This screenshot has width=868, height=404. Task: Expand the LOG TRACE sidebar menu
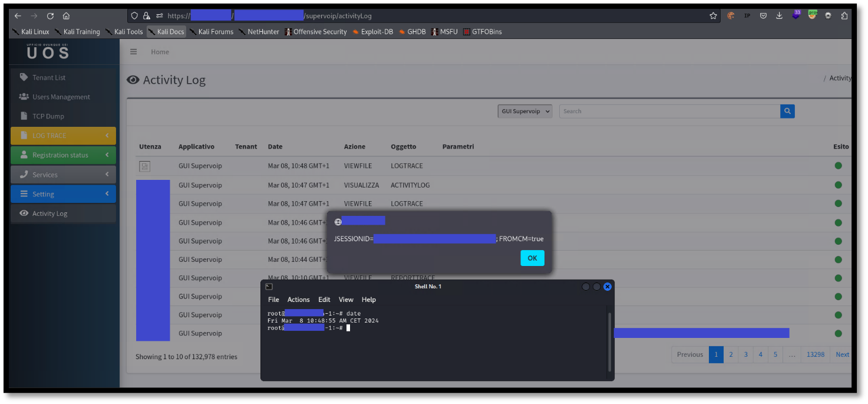[x=63, y=136]
